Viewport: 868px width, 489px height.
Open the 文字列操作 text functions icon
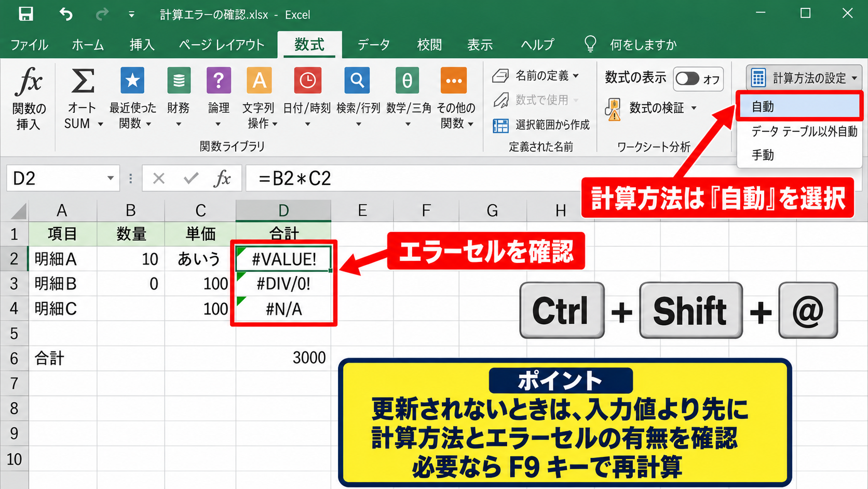coord(259,81)
